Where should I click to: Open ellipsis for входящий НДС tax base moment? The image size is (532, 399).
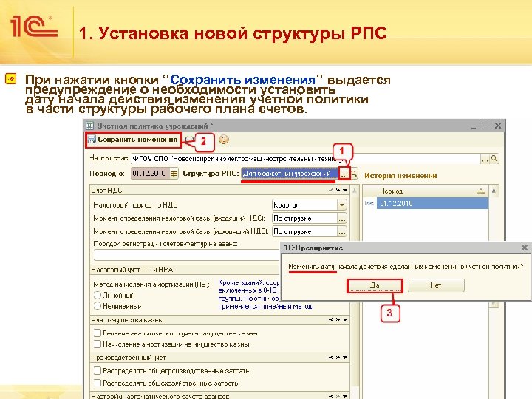(341, 219)
